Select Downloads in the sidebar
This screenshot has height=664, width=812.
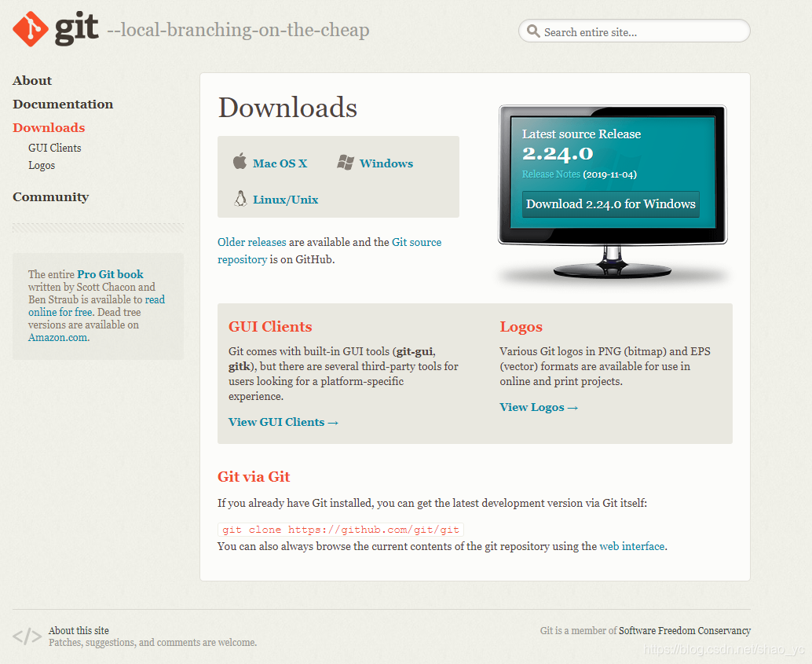coord(49,127)
